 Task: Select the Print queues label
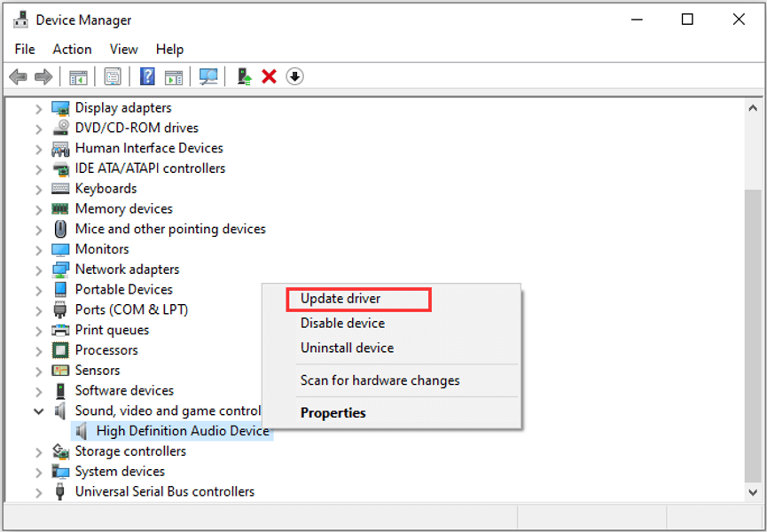click(x=112, y=330)
